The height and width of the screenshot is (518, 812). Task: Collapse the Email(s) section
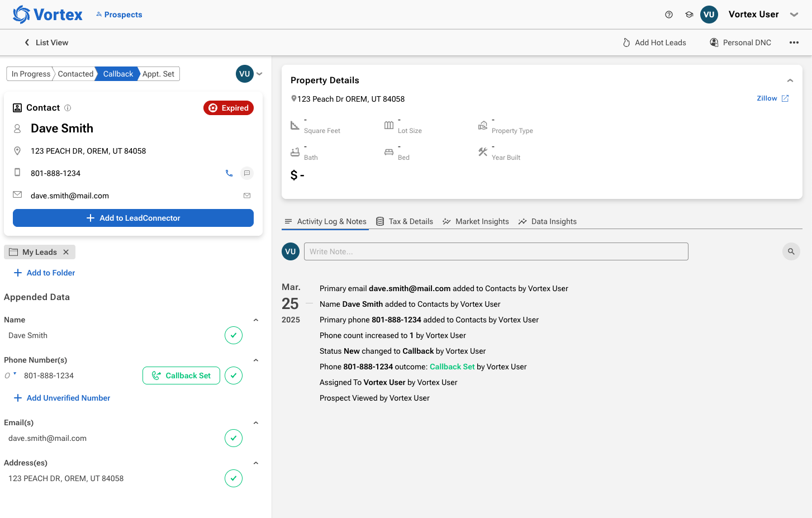click(x=256, y=423)
